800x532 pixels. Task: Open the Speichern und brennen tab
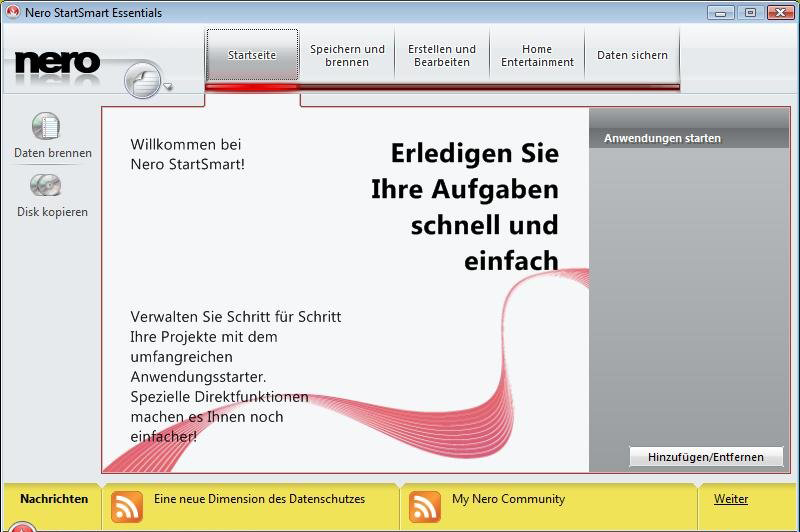point(347,55)
